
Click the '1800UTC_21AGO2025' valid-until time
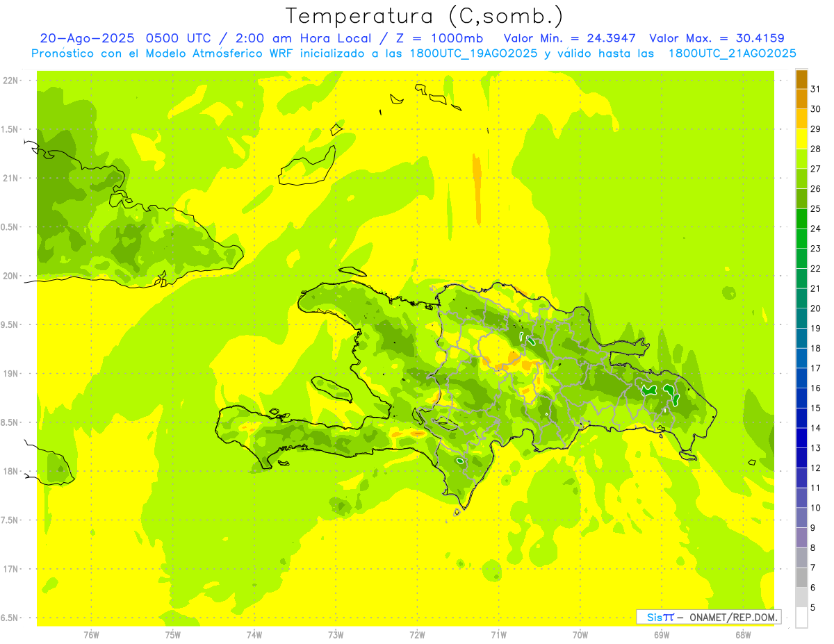point(732,53)
